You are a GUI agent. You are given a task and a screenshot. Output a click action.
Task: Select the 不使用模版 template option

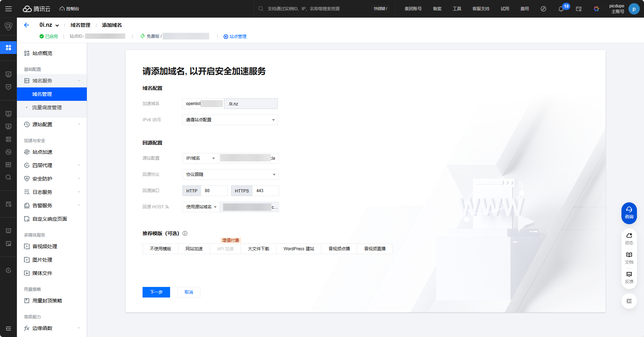click(161, 249)
